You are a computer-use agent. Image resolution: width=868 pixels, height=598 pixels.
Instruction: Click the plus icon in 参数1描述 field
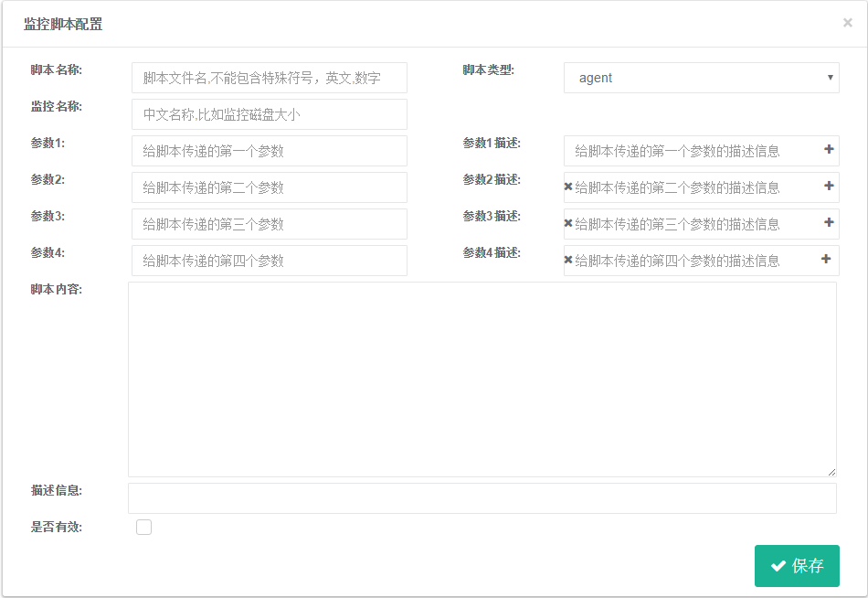click(829, 149)
